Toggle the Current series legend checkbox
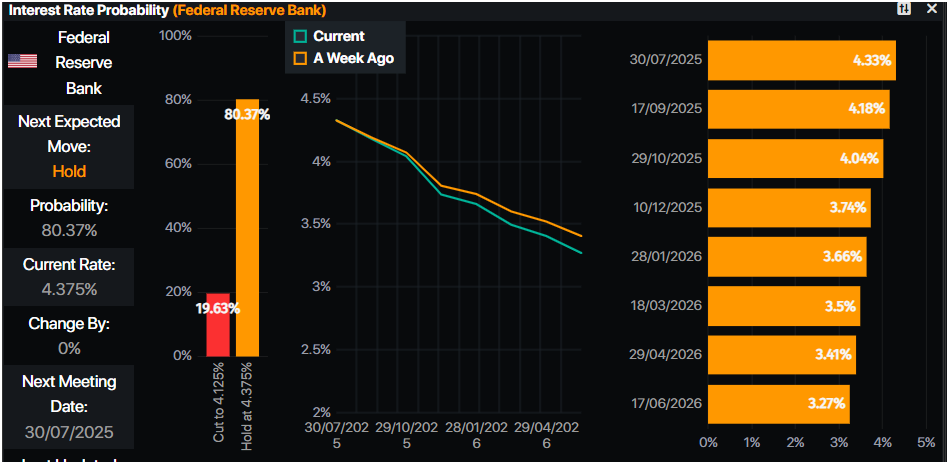 click(299, 36)
